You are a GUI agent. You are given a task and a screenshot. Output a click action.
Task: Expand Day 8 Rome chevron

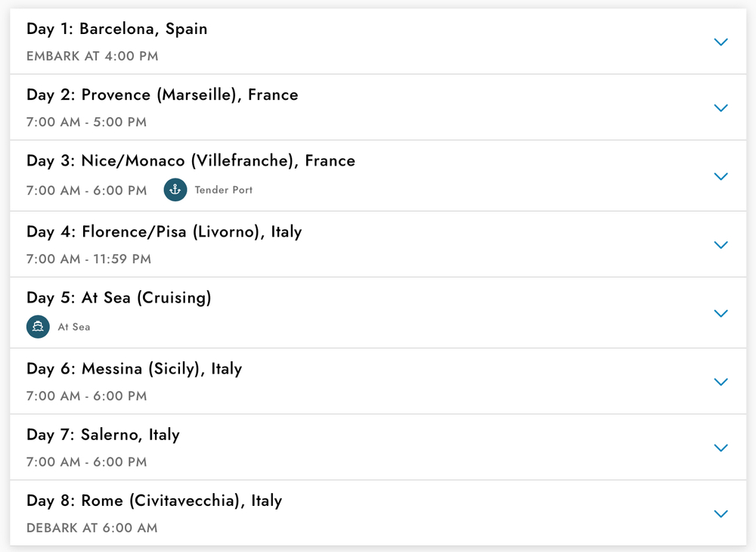tap(720, 513)
